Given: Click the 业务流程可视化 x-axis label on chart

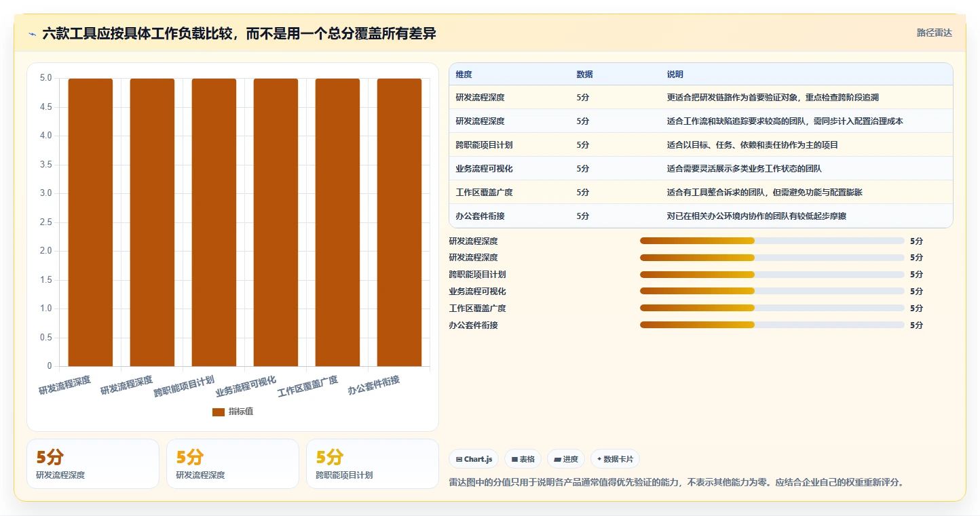Looking at the screenshot, I should click(x=246, y=386).
